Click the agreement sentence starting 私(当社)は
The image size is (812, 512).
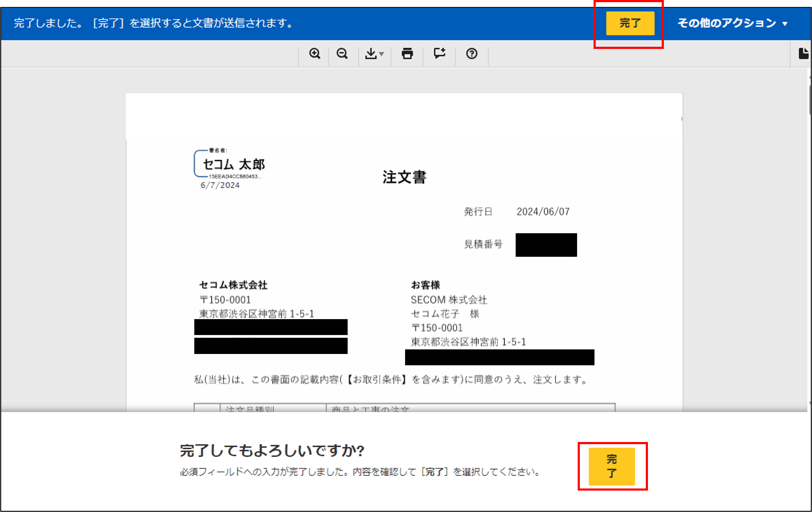click(x=391, y=380)
